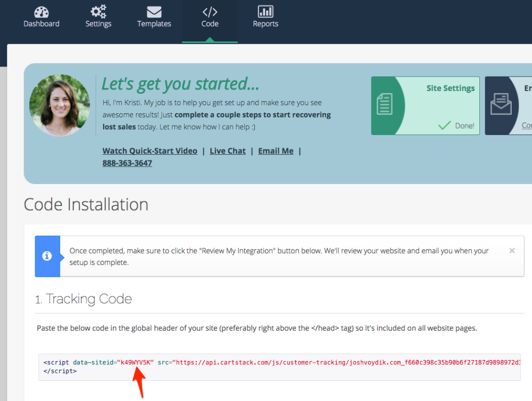Click Kristi's profile photo
The image size is (532, 401).
pos(60,105)
